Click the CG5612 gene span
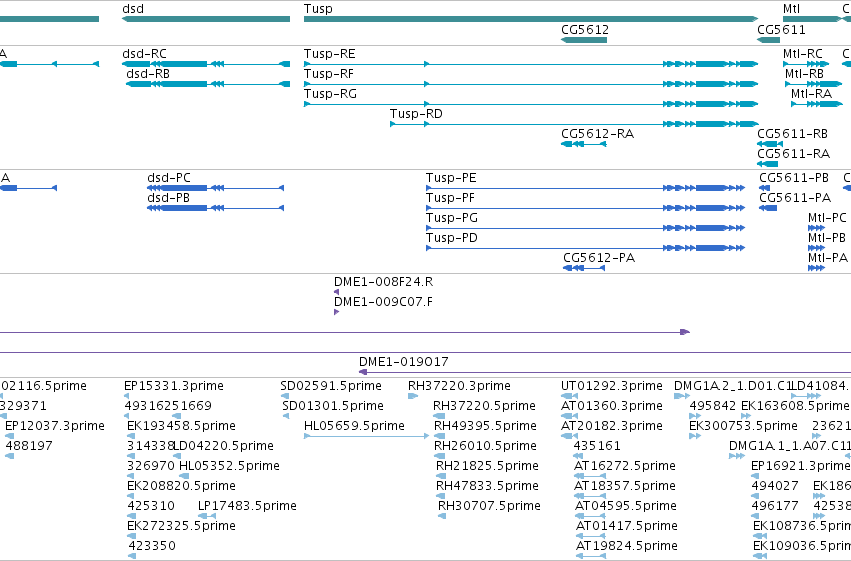851x561 pixels. tap(584, 40)
